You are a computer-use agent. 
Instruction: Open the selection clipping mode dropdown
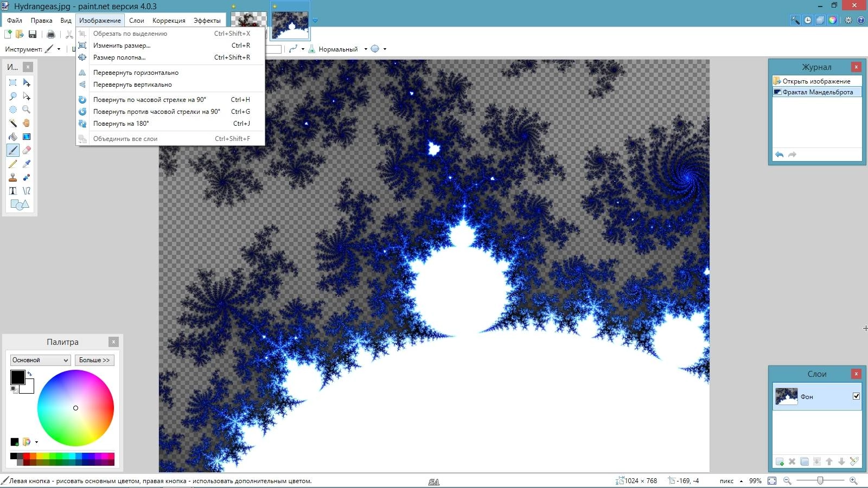pyautogui.click(x=385, y=49)
